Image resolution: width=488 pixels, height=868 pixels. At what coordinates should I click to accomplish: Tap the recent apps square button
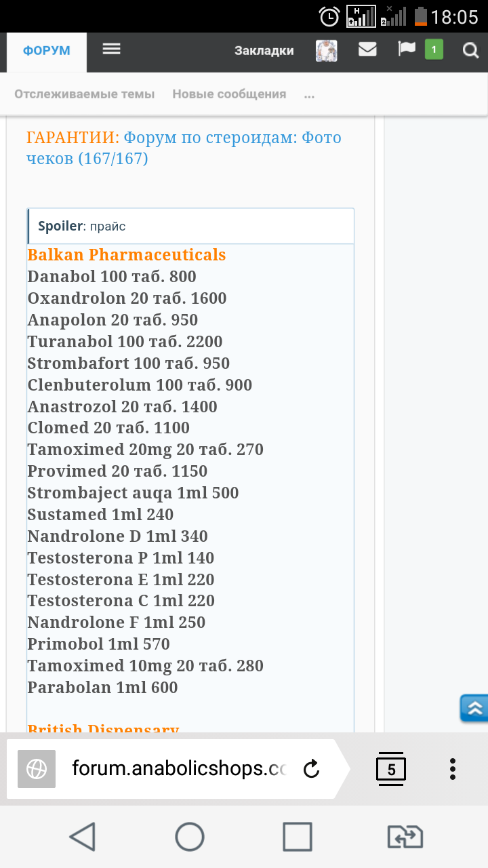point(297,836)
